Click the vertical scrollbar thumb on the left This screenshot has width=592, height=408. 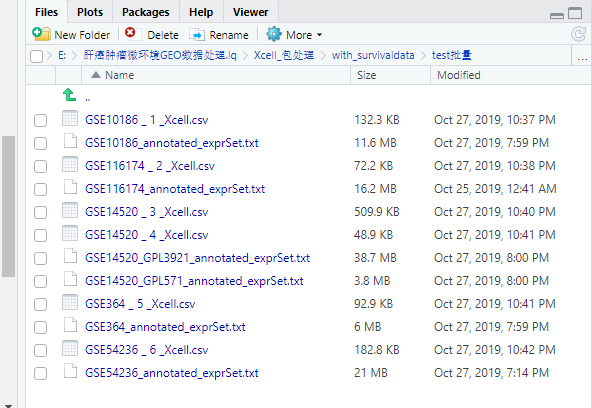click(x=8, y=206)
